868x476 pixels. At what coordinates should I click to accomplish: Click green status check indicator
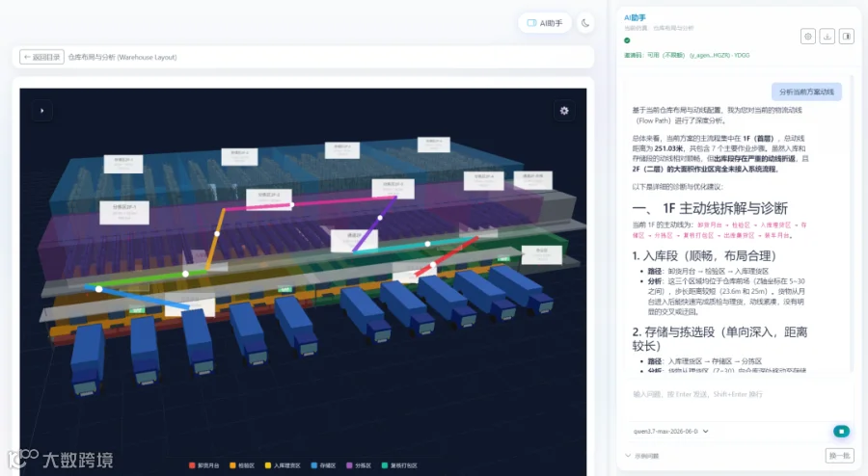coord(627,40)
